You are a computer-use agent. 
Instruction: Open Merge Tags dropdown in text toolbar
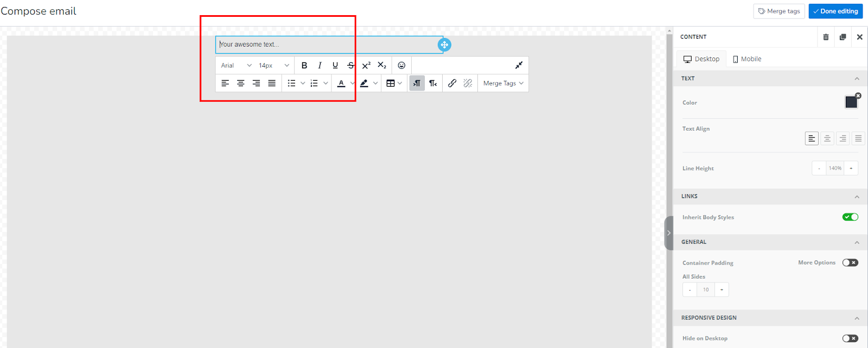[x=503, y=83]
